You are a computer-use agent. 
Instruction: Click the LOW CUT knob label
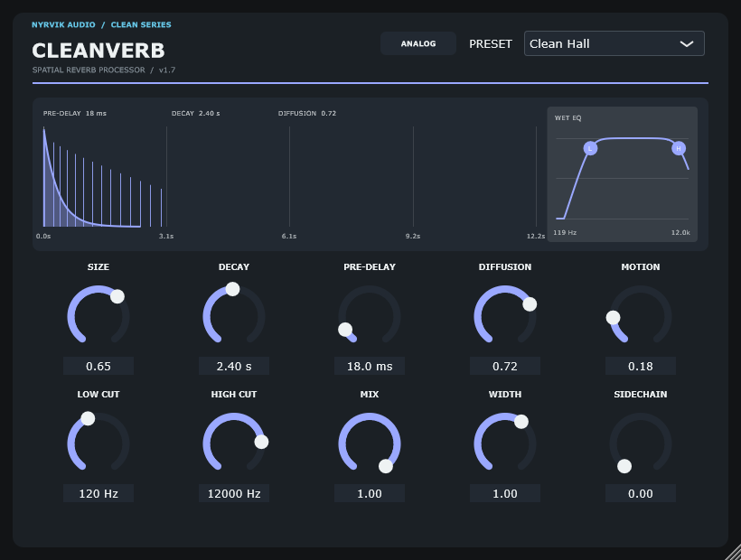pos(98,395)
